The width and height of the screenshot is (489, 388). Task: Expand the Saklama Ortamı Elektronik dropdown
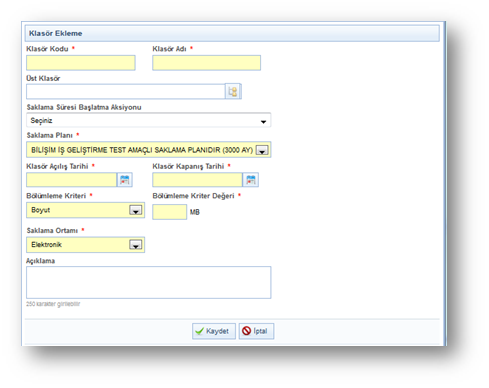(x=135, y=245)
